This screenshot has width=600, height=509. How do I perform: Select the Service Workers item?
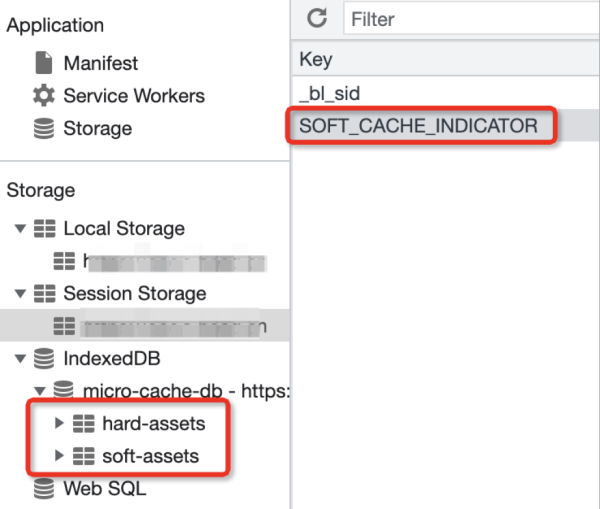click(x=134, y=96)
